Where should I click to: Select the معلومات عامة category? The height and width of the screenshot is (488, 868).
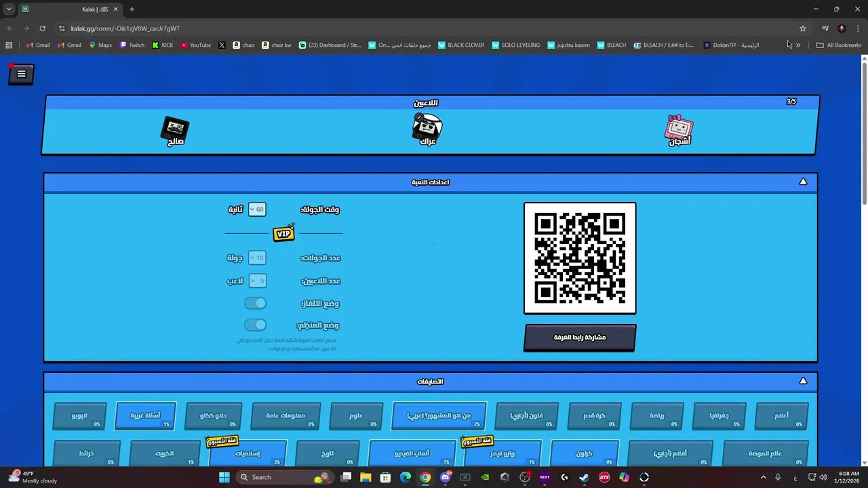(x=285, y=416)
